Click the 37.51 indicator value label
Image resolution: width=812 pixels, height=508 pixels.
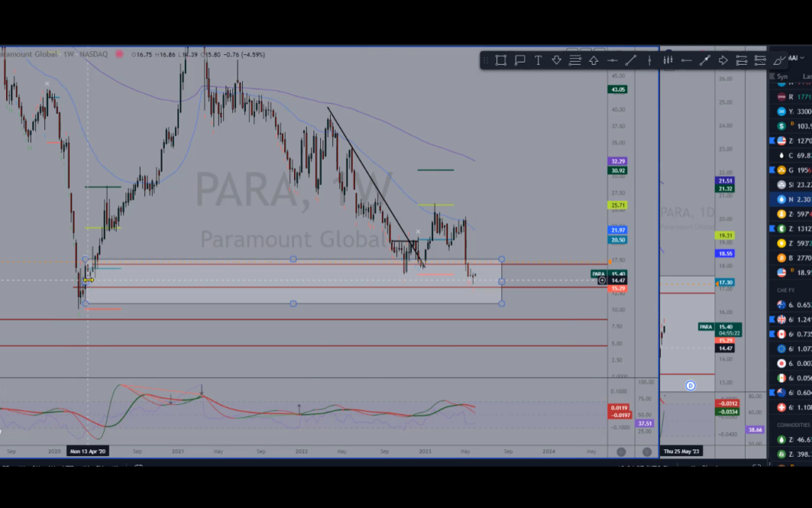(643, 424)
